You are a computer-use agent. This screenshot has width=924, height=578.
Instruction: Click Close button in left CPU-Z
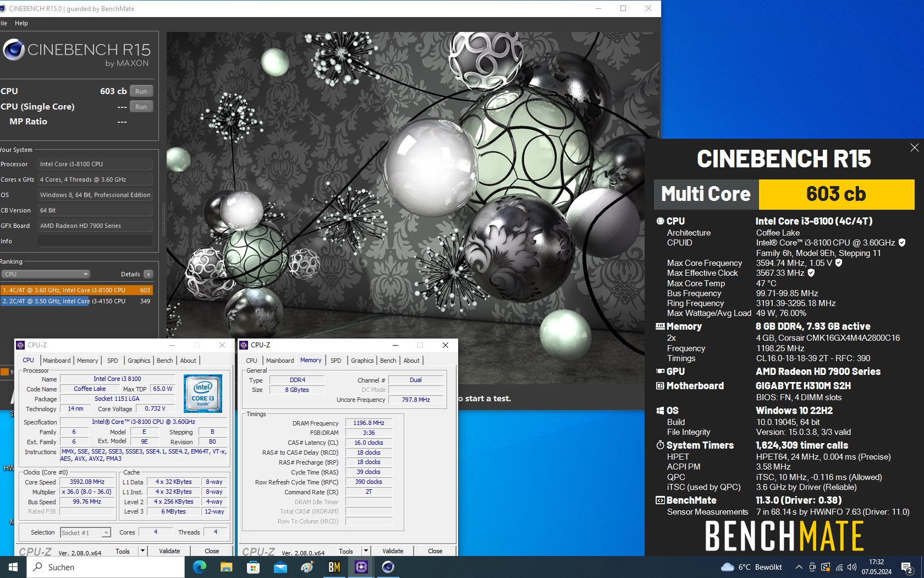212,551
